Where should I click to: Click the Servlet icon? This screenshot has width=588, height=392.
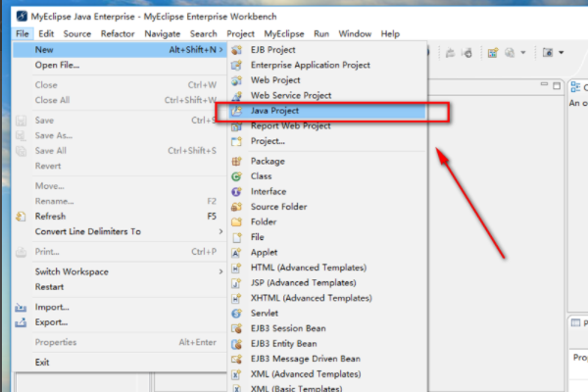click(x=236, y=314)
